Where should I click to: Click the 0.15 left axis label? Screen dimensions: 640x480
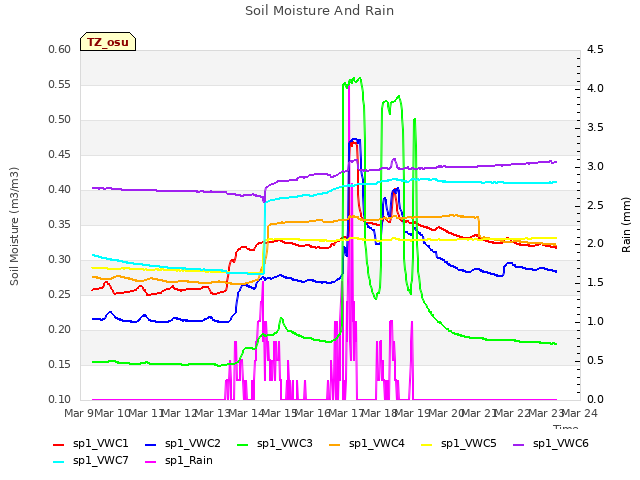60,365
